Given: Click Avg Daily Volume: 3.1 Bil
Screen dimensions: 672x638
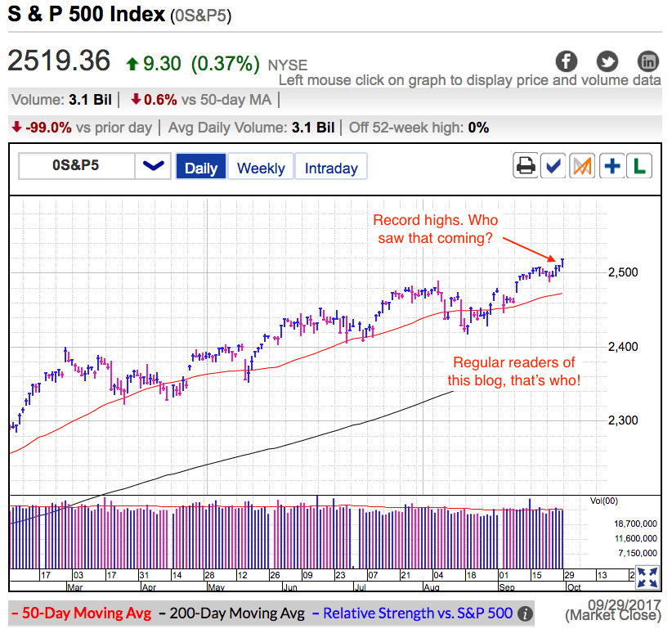Looking at the screenshot, I should coord(251,128).
